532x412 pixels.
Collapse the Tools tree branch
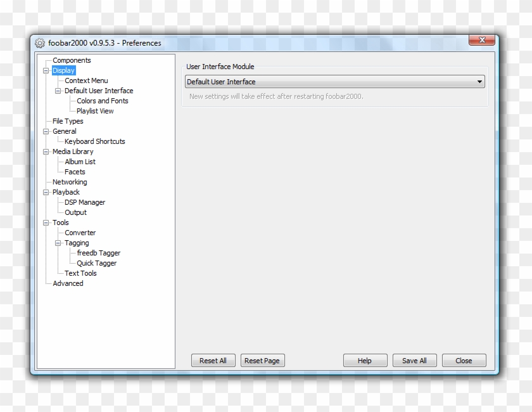45,222
